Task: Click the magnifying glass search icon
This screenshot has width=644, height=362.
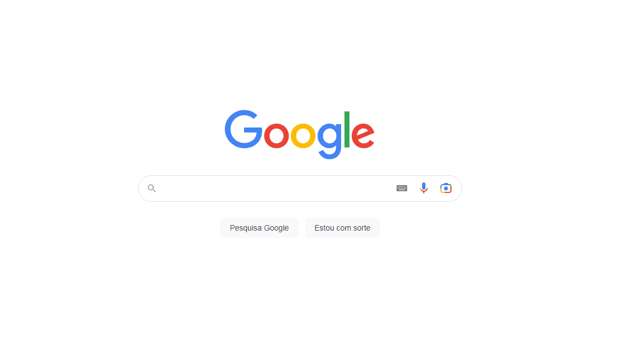Action: [151, 188]
